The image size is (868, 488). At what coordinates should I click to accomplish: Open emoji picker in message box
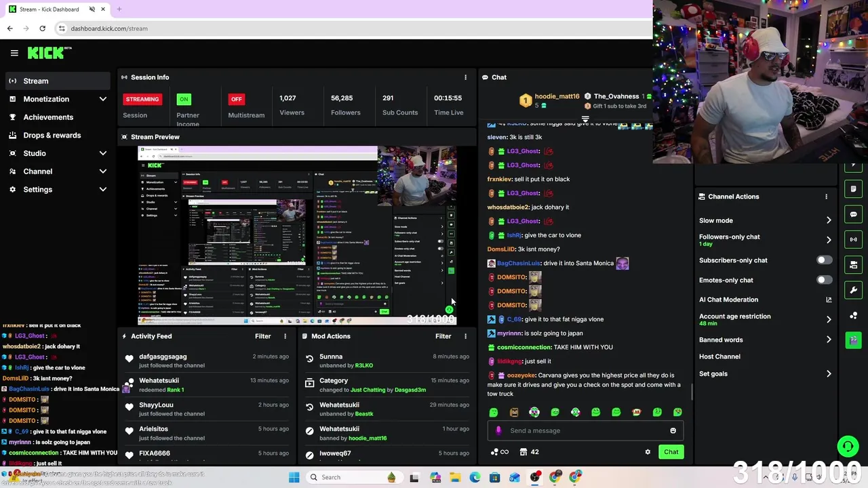click(x=673, y=430)
